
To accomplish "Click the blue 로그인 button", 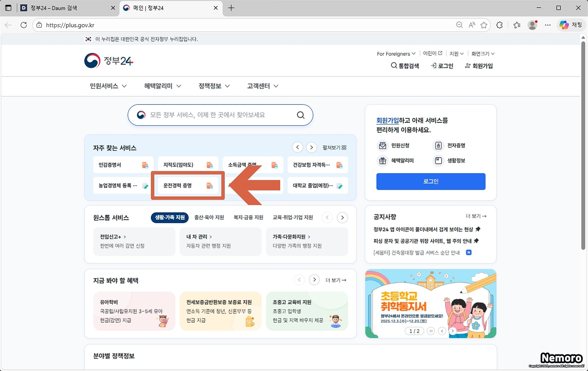I will pos(431,181).
